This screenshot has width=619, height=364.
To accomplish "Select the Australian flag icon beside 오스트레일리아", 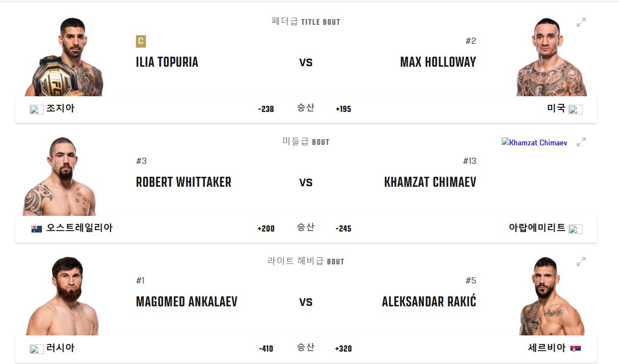I will click(36, 228).
